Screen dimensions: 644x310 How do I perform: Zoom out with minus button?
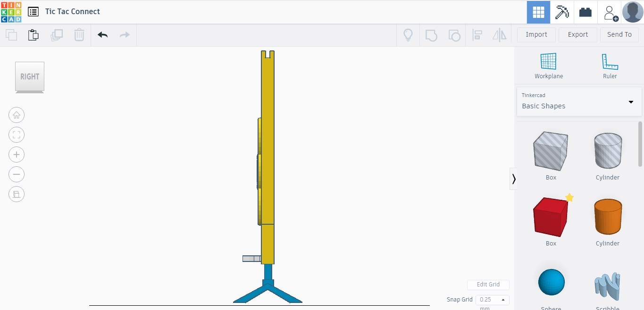coord(17,174)
